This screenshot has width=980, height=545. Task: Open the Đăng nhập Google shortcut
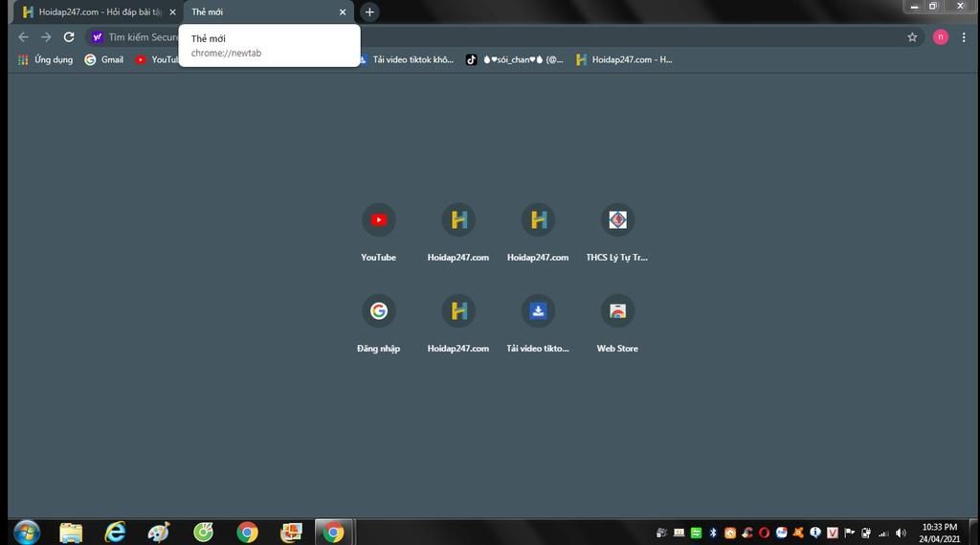[378, 323]
